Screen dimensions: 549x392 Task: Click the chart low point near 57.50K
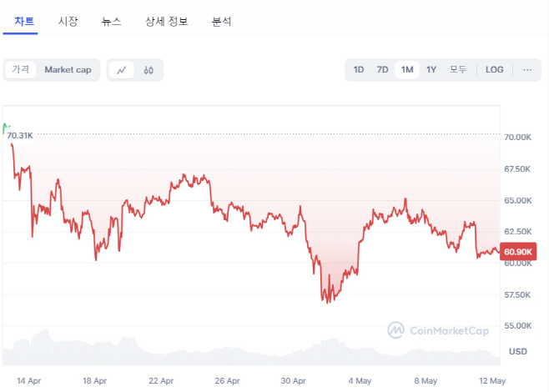point(328,302)
